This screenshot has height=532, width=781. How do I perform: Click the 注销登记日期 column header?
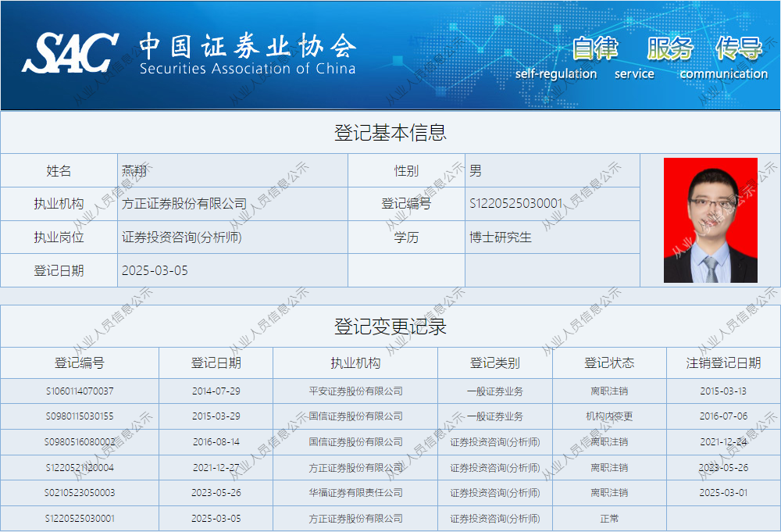723,363
